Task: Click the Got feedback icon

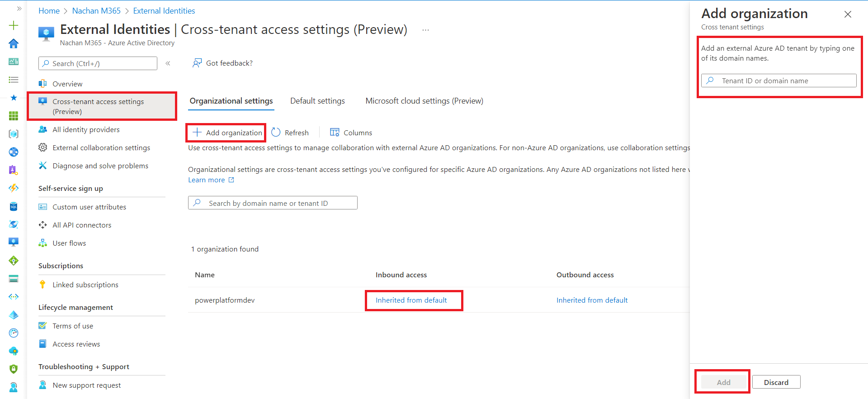Action: [197, 63]
